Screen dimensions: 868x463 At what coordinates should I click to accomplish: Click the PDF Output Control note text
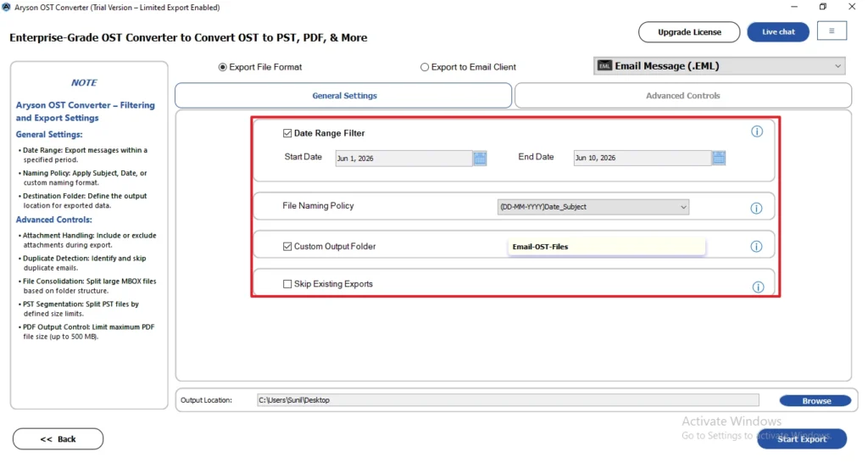[x=87, y=332]
